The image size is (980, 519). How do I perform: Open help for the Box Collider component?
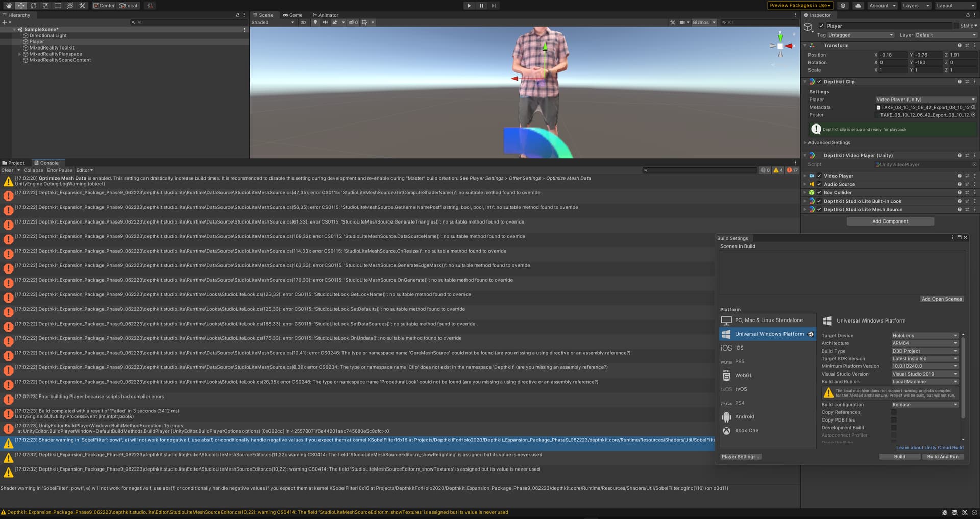pyautogui.click(x=959, y=193)
